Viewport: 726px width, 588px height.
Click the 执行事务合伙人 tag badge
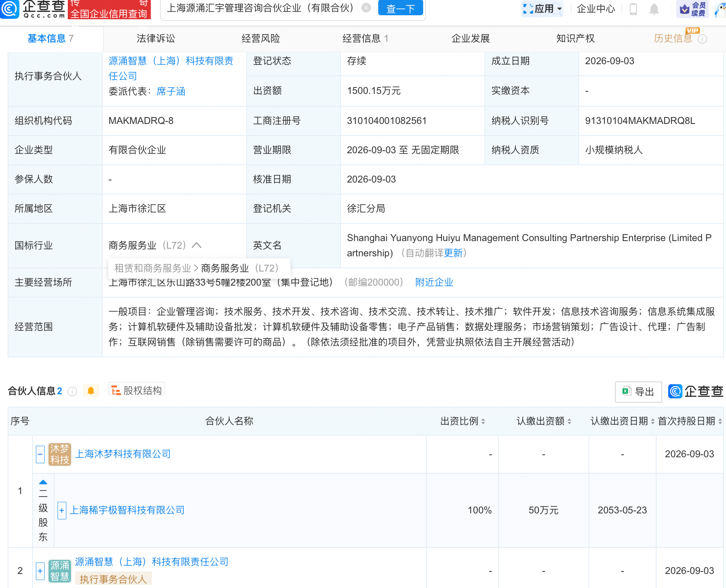[113, 579]
